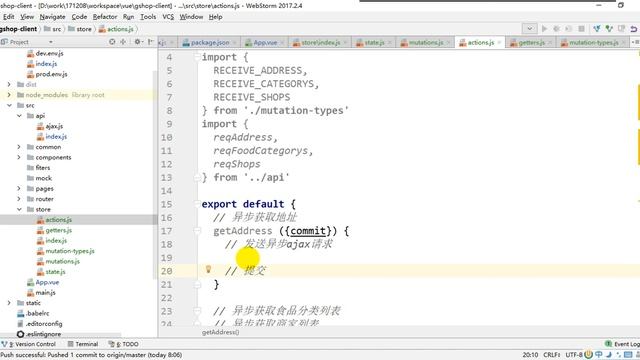Close the actions.js editor tab
This screenshot has width=640, height=360.
click(x=500, y=42)
